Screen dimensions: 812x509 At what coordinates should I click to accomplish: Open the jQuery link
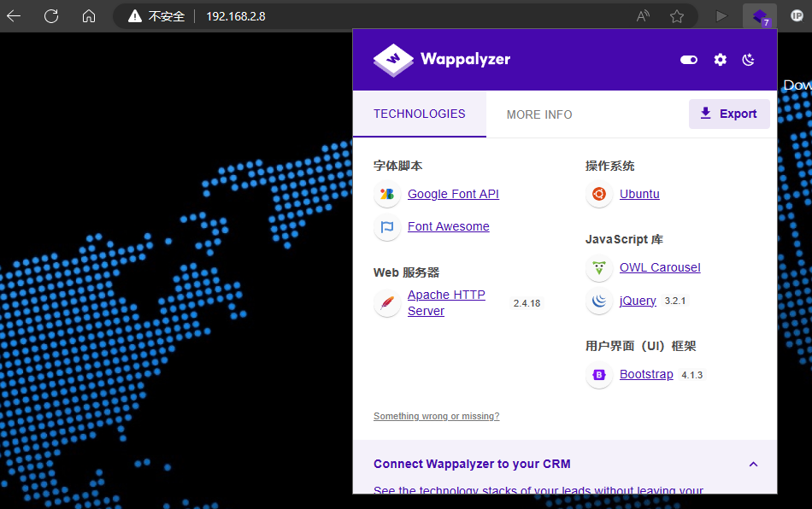pos(638,301)
